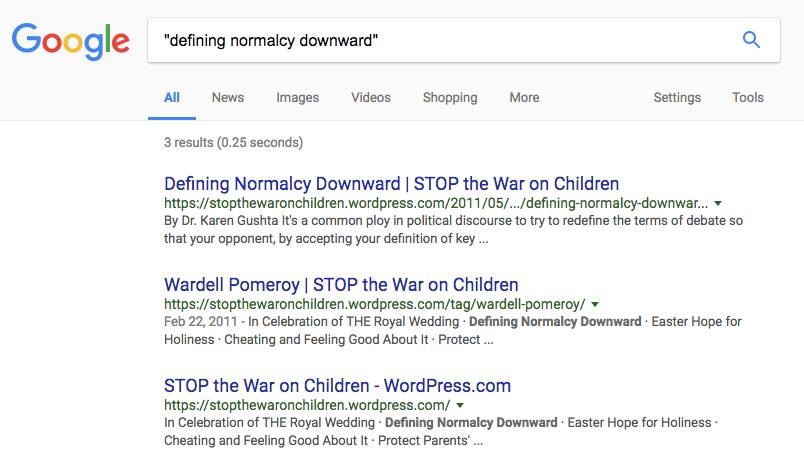Open the dropdown arrow next to the wardell-pomeroy URL
This screenshot has height=475, width=804.
tap(595, 304)
